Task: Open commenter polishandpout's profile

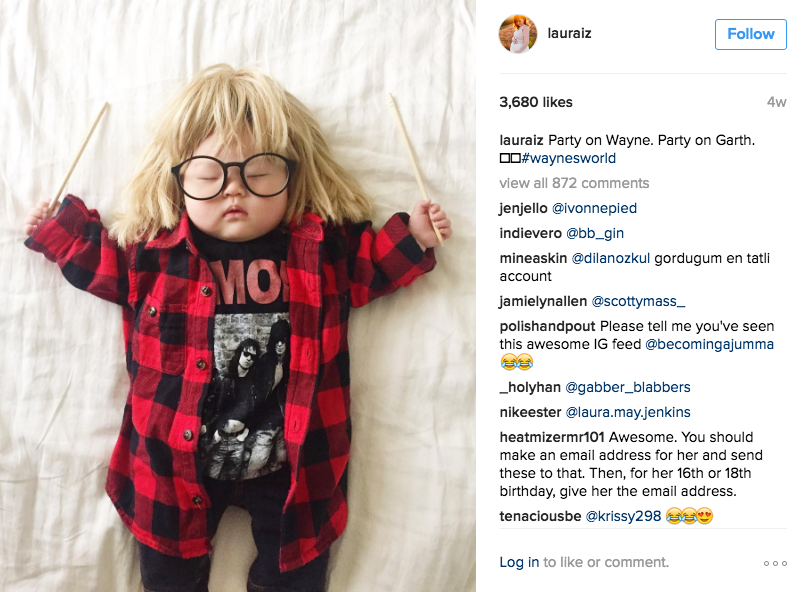Action: coord(547,326)
